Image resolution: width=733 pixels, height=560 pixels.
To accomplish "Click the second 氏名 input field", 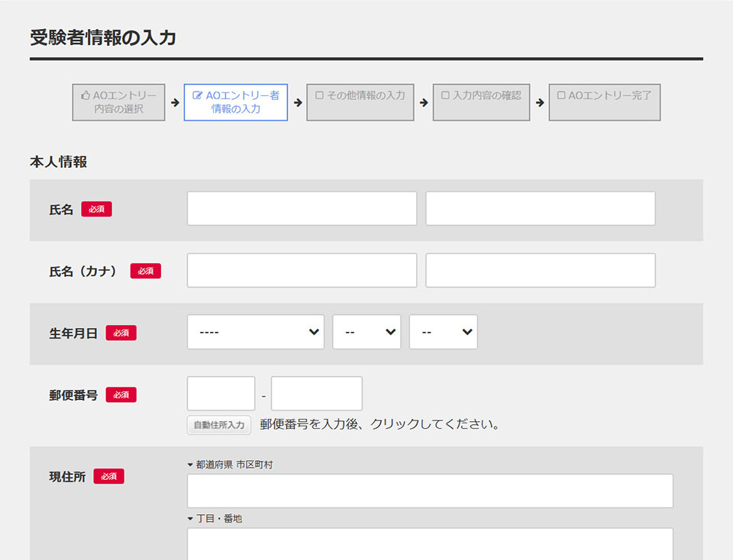I will click(540, 209).
